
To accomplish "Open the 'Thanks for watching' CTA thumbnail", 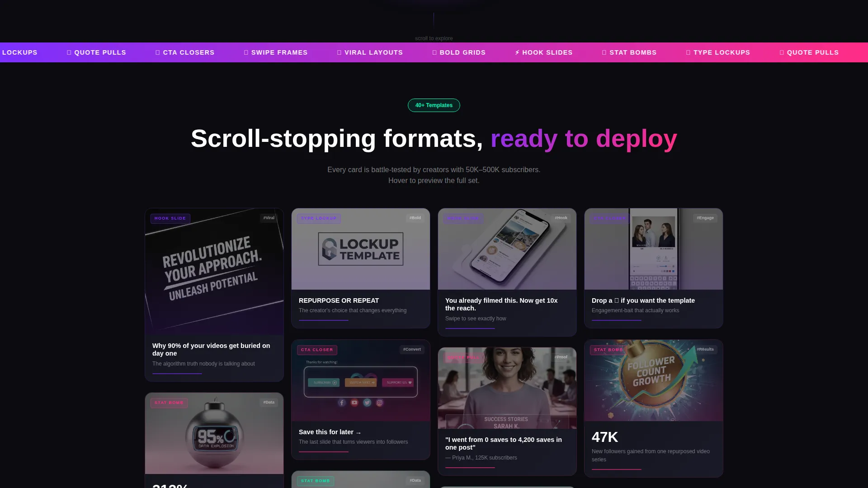I will click(361, 380).
